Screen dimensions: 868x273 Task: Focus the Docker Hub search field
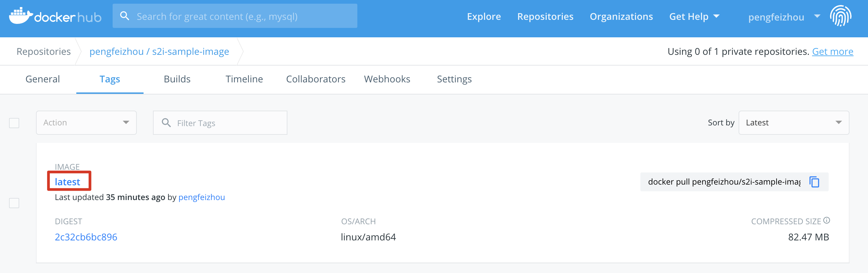point(235,16)
